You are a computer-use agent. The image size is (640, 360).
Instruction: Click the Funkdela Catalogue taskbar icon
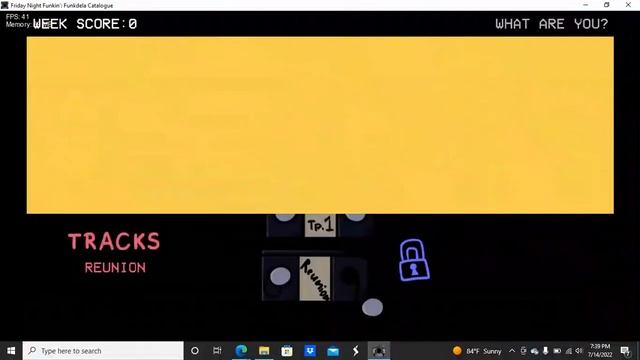click(379, 351)
